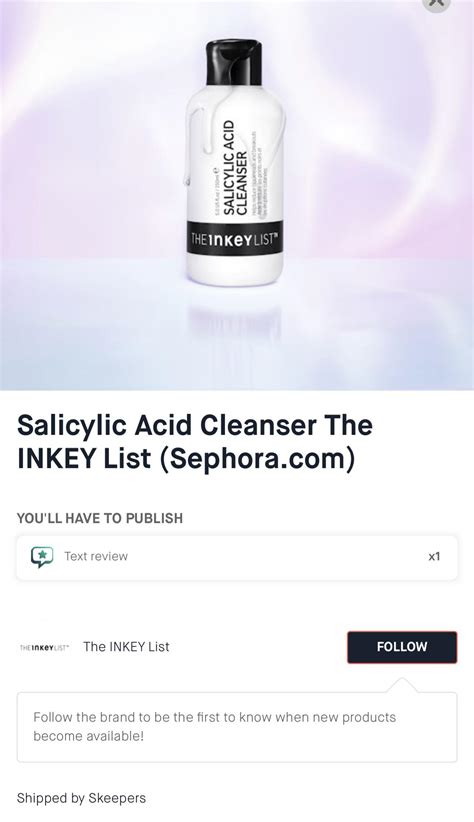474x822 pixels.
Task: Click the x1 review count indicator
Action: tap(434, 556)
